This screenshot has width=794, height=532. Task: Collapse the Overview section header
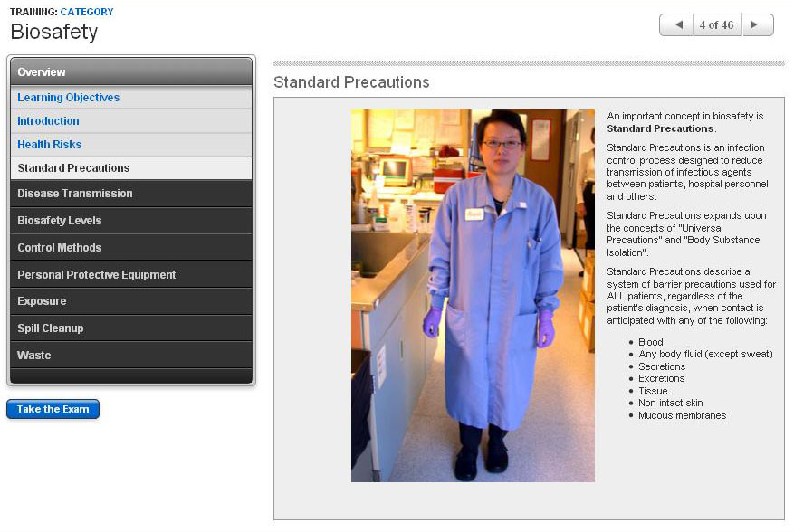[x=131, y=72]
